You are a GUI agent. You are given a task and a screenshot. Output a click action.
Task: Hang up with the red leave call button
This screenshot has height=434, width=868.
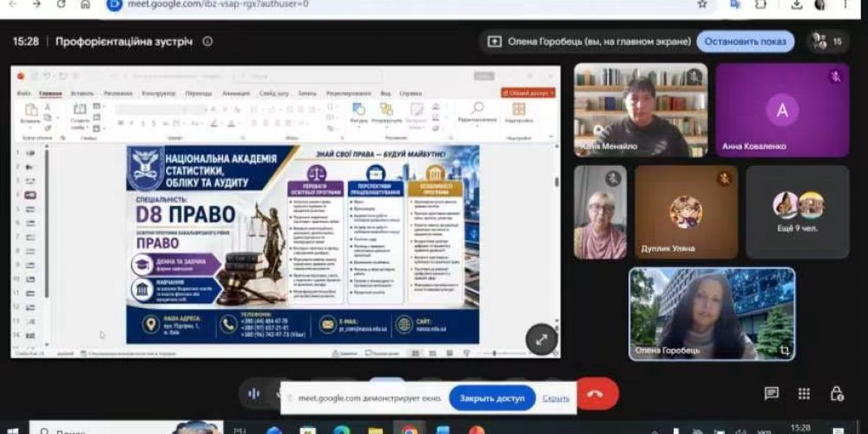595,394
